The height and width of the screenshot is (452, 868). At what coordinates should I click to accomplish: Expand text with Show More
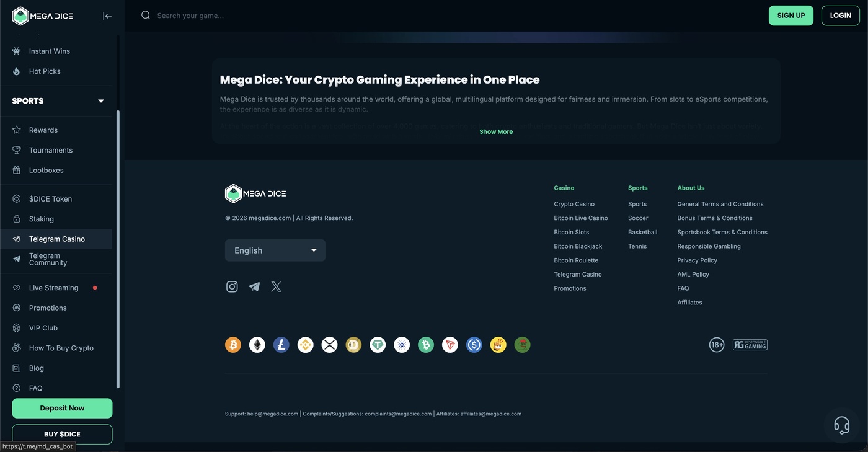(496, 131)
